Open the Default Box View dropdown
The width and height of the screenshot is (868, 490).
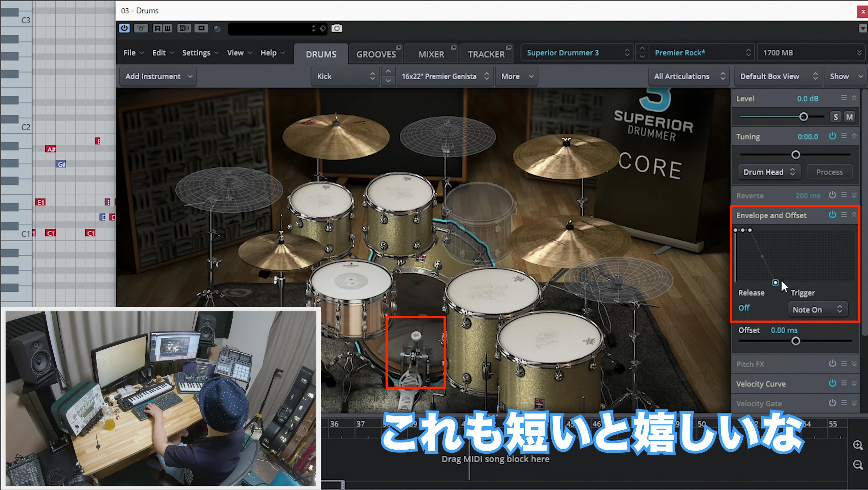(x=778, y=77)
